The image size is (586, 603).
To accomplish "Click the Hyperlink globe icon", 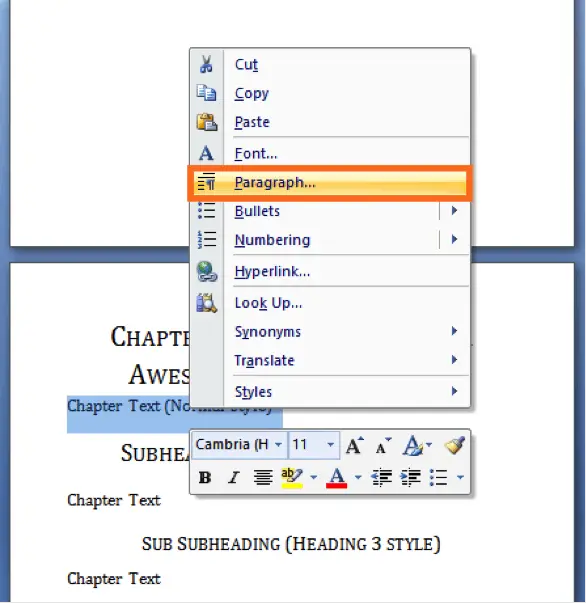I will [207, 272].
